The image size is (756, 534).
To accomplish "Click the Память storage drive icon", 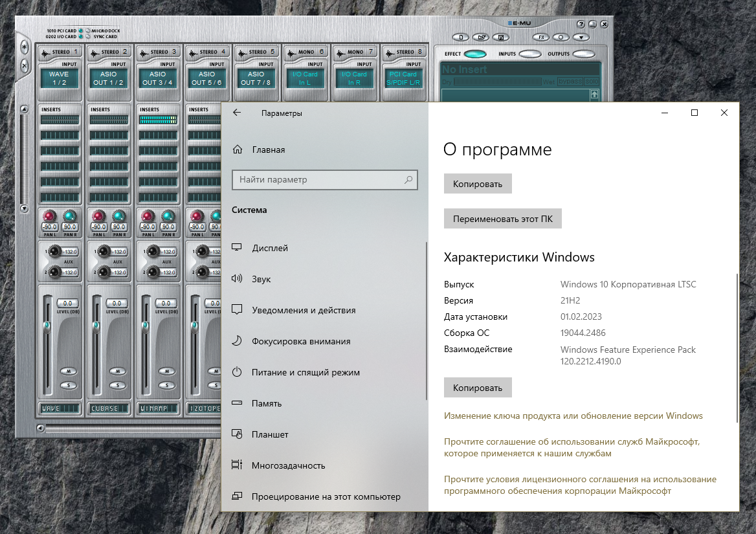I will [237, 403].
